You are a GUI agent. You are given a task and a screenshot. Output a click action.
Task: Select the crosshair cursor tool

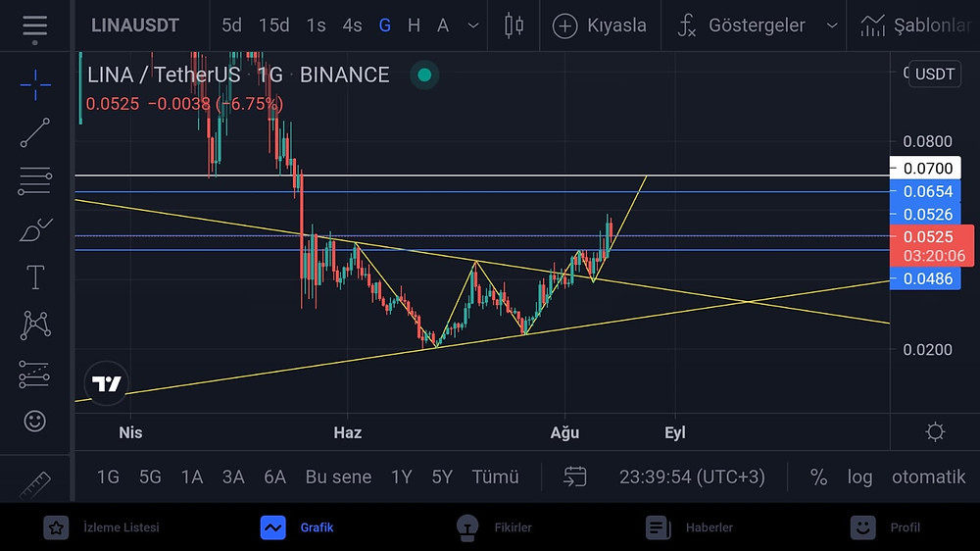[35, 84]
